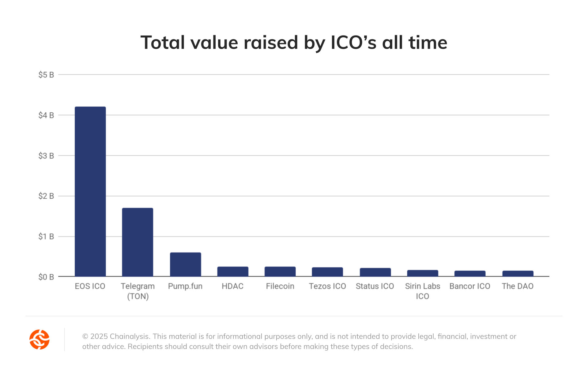
Task: Select the HDAC bar
Action: pos(233,272)
